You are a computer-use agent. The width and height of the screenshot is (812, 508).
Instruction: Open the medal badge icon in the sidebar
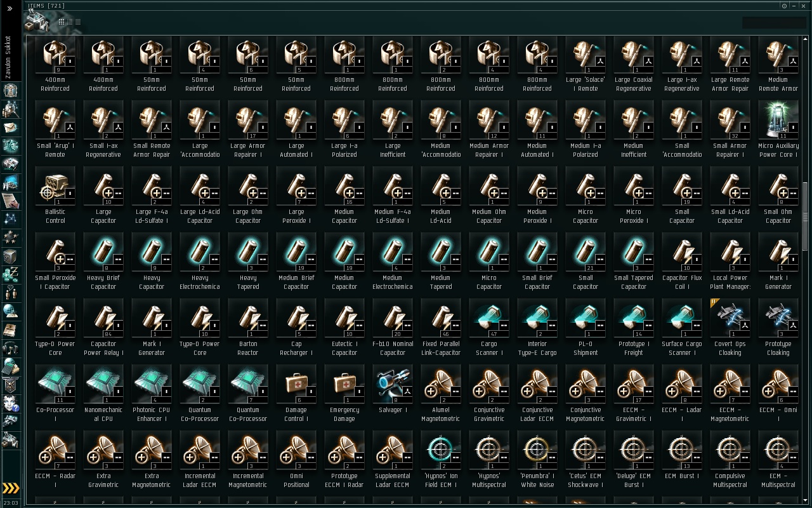coord(10,384)
